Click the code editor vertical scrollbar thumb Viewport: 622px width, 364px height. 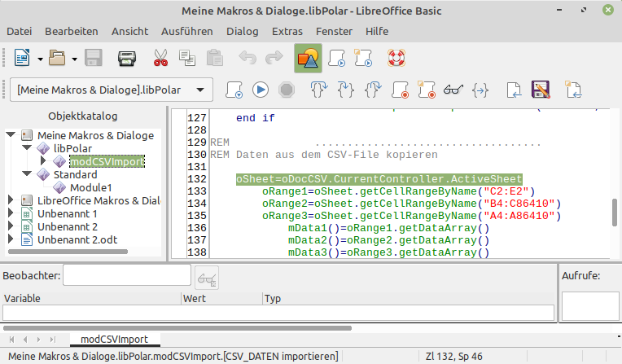tap(615, 213)
